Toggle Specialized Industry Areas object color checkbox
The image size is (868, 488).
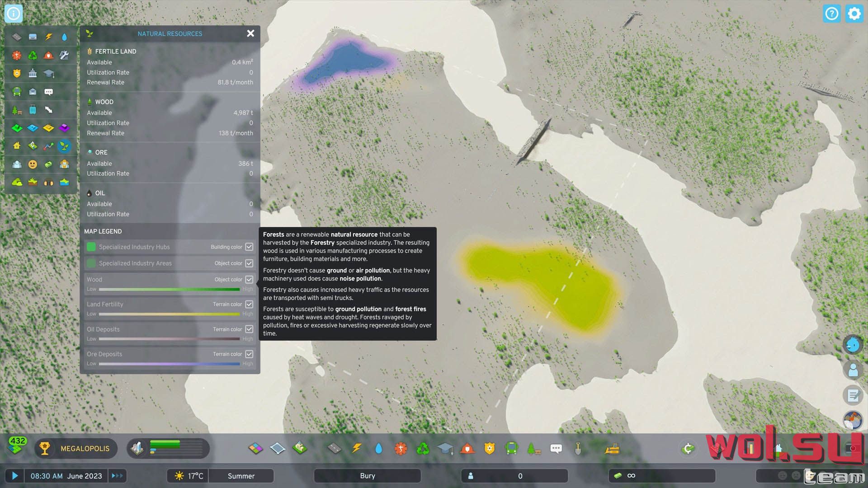tap(249, 263)
